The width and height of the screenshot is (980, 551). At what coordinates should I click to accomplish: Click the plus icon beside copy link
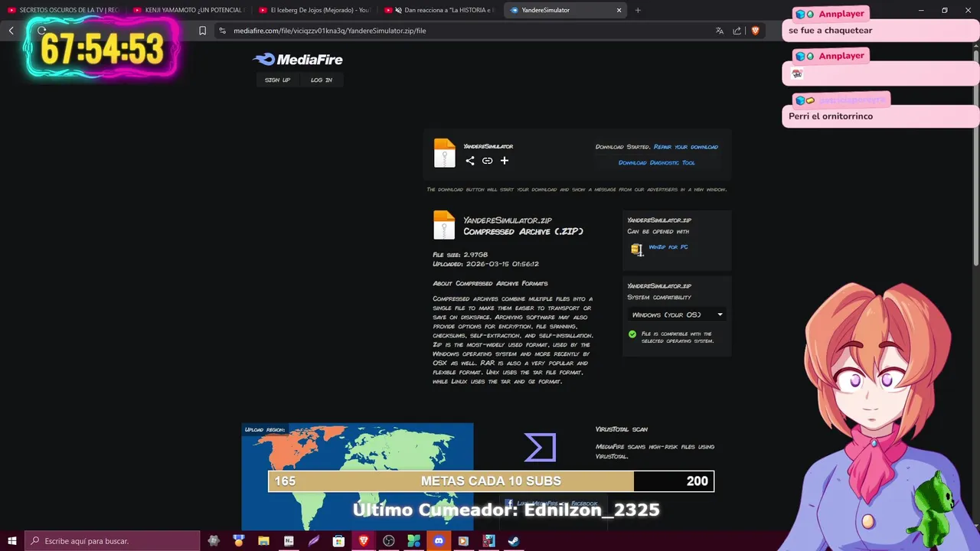click(x=505, y=161)
